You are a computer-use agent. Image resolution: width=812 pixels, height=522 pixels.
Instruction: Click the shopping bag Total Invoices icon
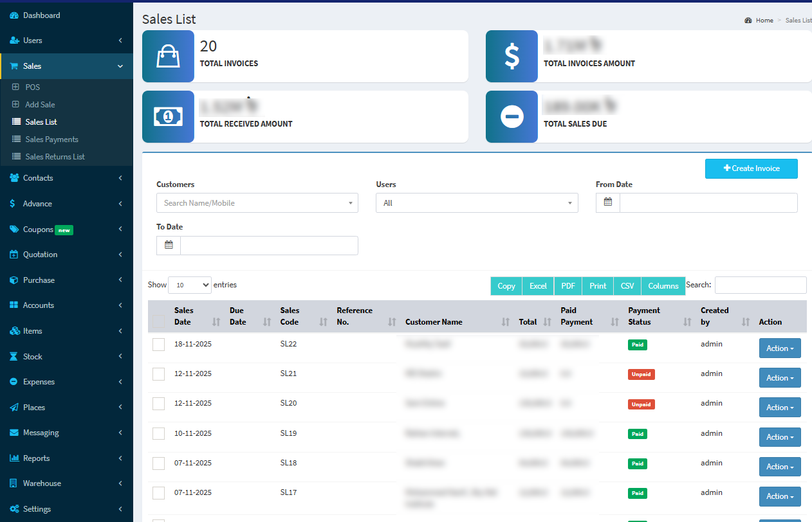168,57
